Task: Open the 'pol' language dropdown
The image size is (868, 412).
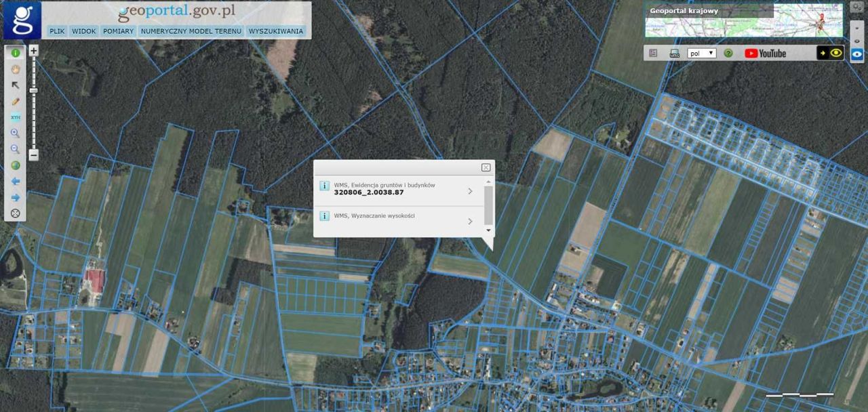Action: point(702,53)
